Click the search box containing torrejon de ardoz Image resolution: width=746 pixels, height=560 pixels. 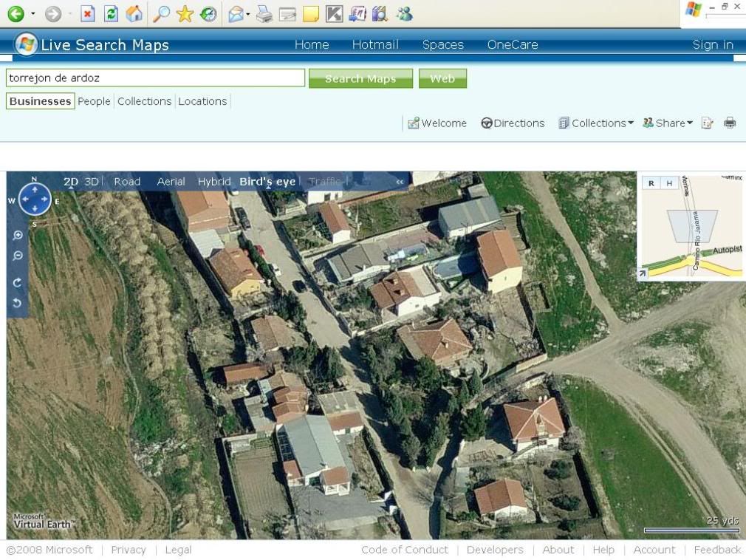(x=155, y=78)
